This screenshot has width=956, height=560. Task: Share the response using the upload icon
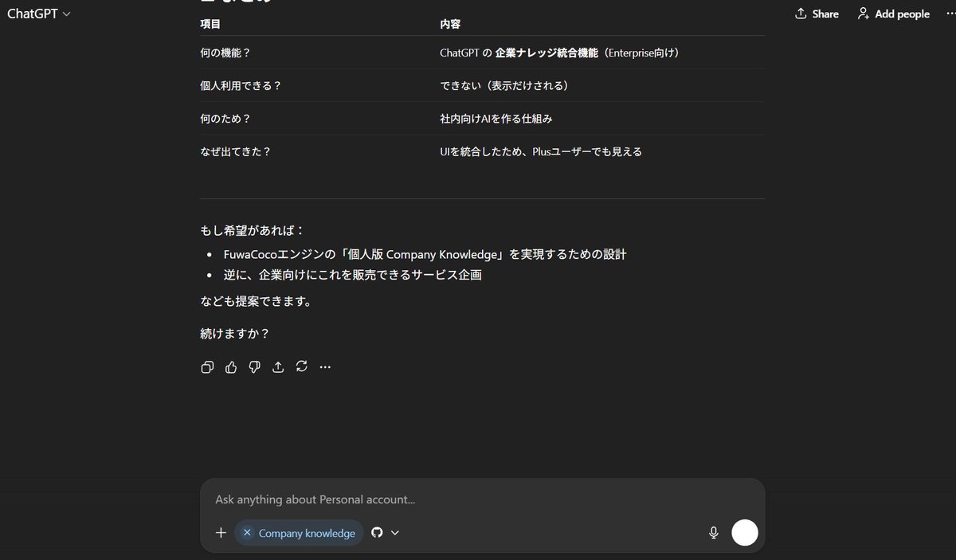tap(278, 366)
